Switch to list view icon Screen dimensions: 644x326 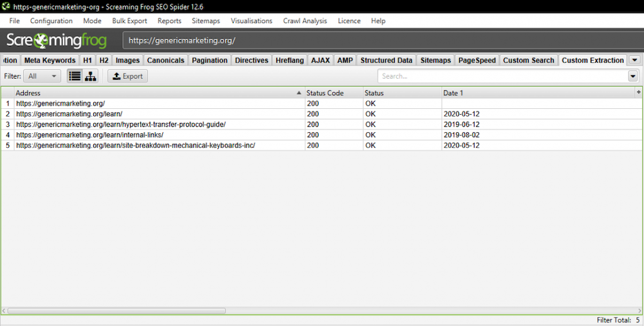75,76
